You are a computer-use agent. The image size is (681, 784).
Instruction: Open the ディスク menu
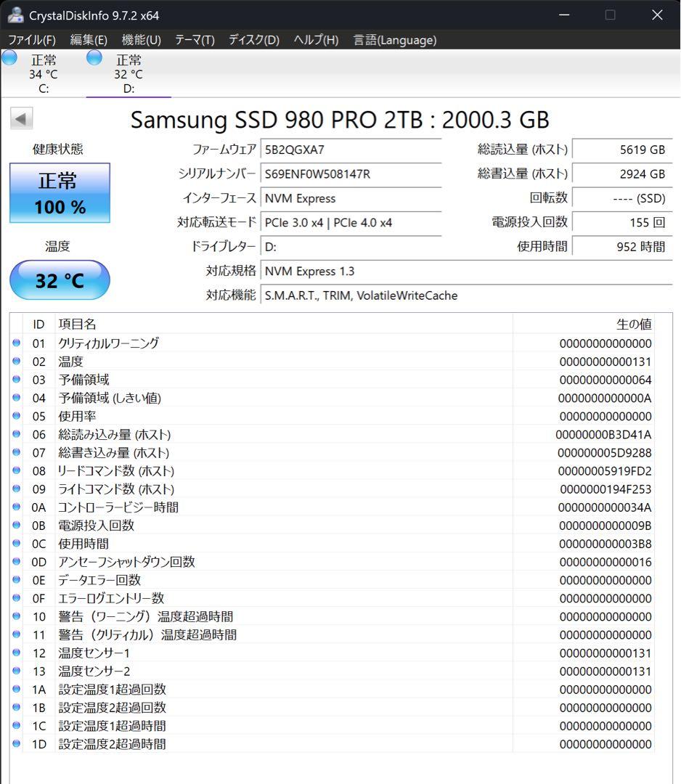pos(253,40)
